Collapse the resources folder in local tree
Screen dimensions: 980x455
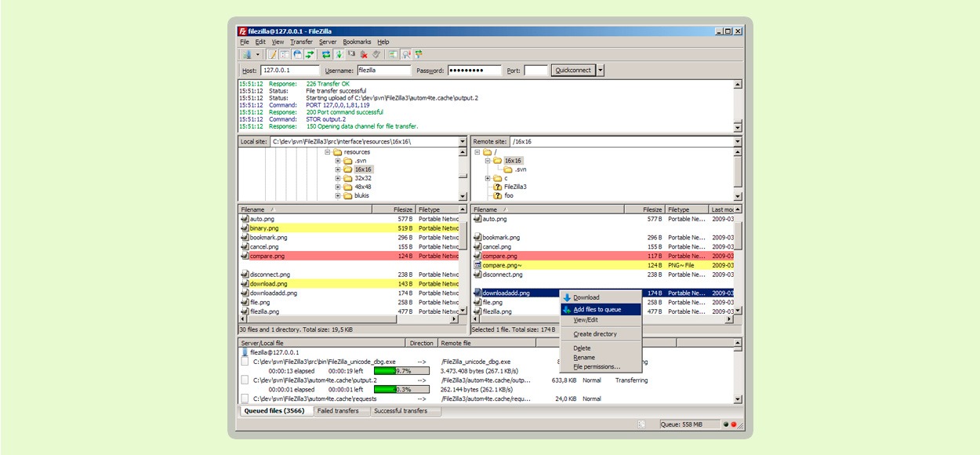coord(328,152)
